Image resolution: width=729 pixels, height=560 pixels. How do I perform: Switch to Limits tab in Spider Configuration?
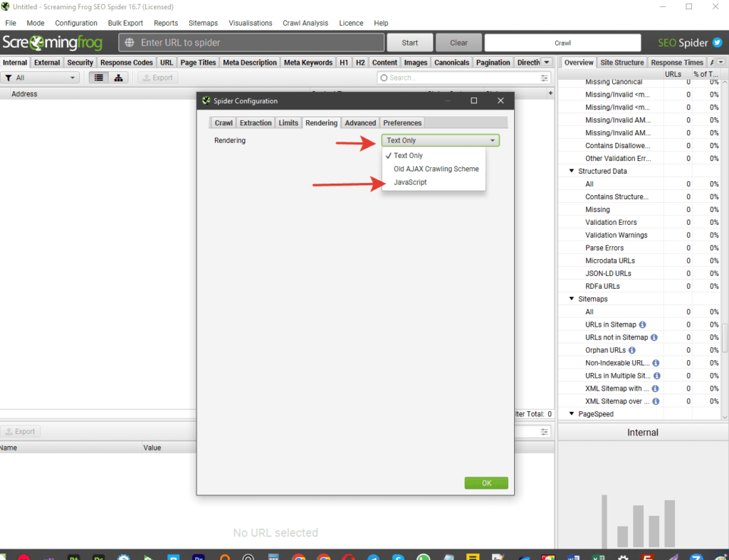(288, 122)
